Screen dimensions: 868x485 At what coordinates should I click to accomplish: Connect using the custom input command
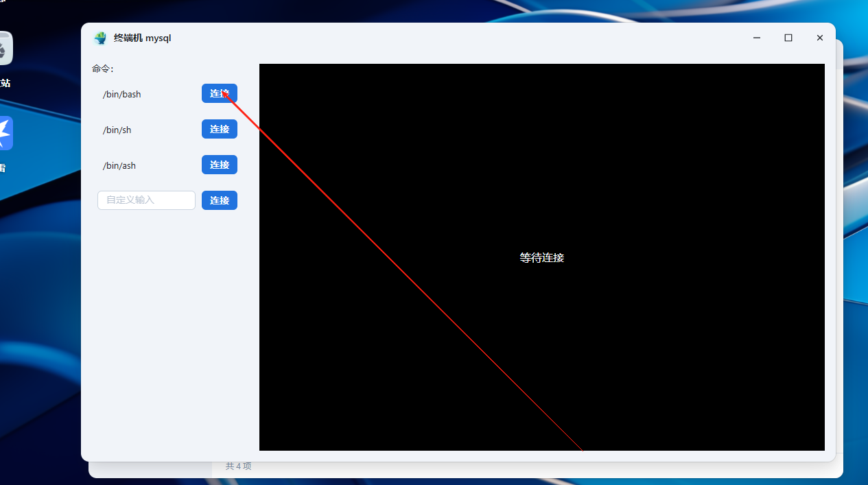[220, 200]
